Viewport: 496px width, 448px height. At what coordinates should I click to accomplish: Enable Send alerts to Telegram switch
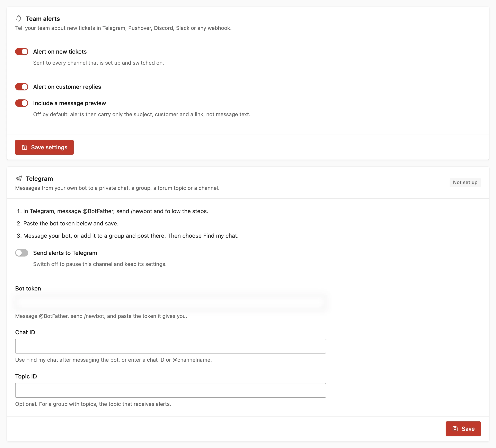pos(22,253)
